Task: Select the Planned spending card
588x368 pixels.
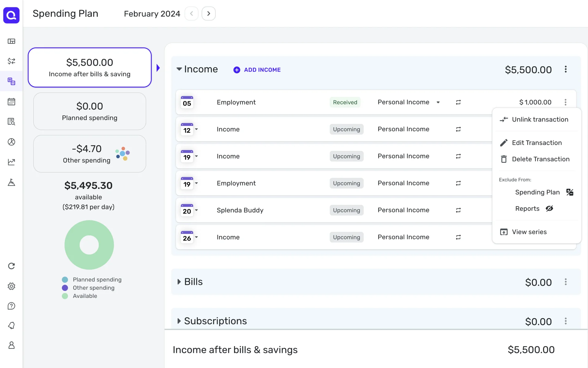Action: (x=89, y=111)
